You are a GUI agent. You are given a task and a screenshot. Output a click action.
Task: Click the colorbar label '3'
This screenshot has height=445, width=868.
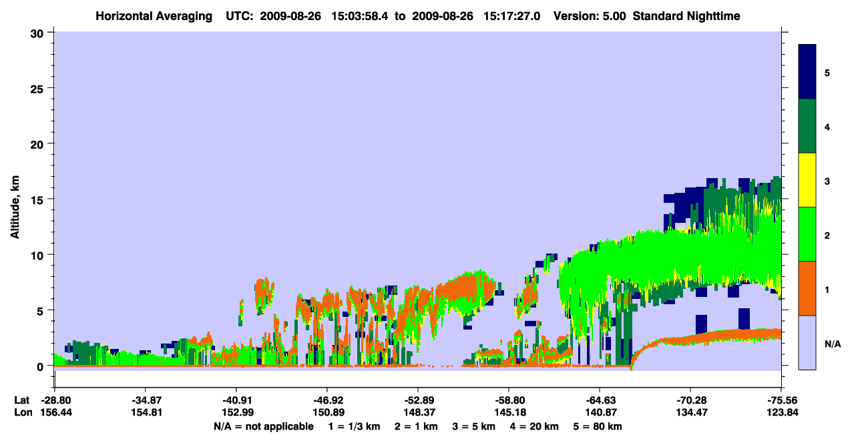click(x=827, y=180)
